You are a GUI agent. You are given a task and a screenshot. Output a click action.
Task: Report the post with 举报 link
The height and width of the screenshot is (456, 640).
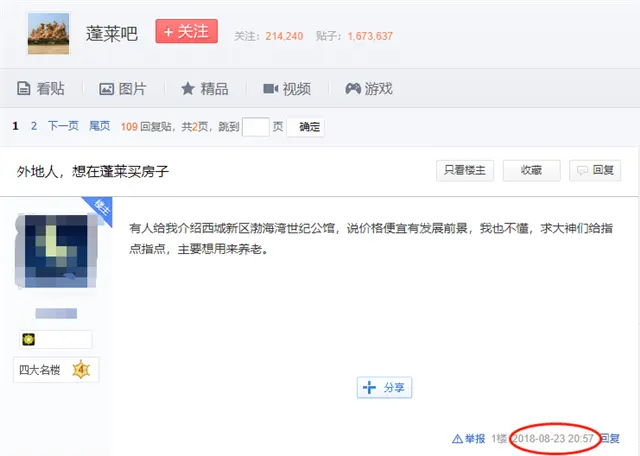pos(469,439)
